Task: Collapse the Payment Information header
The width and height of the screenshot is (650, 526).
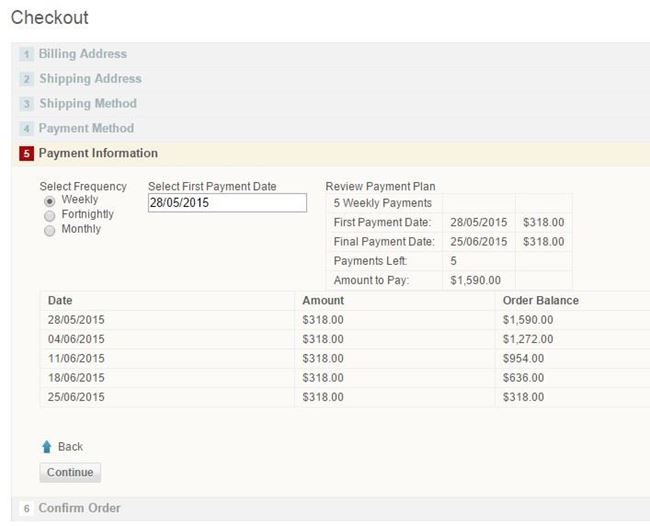Action: [98, 154]
